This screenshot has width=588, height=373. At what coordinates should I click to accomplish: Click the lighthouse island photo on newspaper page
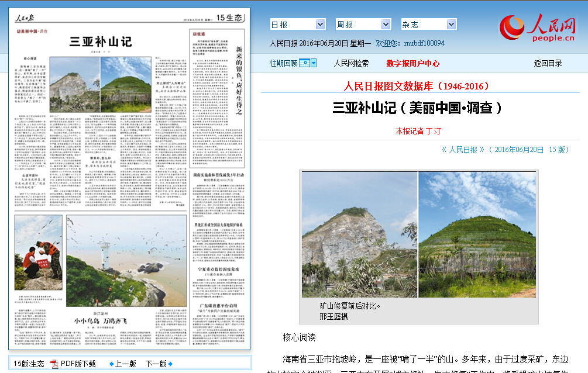(x=126, y=261)
